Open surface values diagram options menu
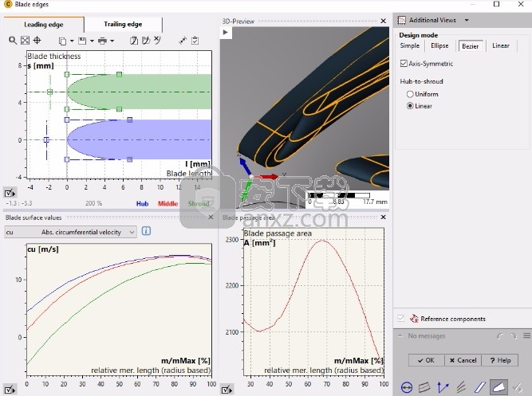Image resolution: width=532 pixels, height=396 pixels. [10, 389]
